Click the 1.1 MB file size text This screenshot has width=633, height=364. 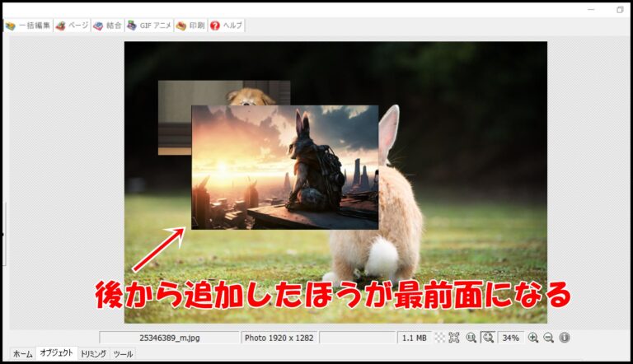tap(415, 338)
